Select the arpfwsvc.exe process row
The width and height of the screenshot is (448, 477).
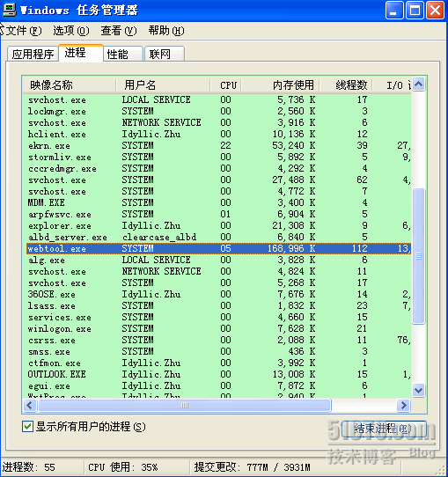[218, 215]
